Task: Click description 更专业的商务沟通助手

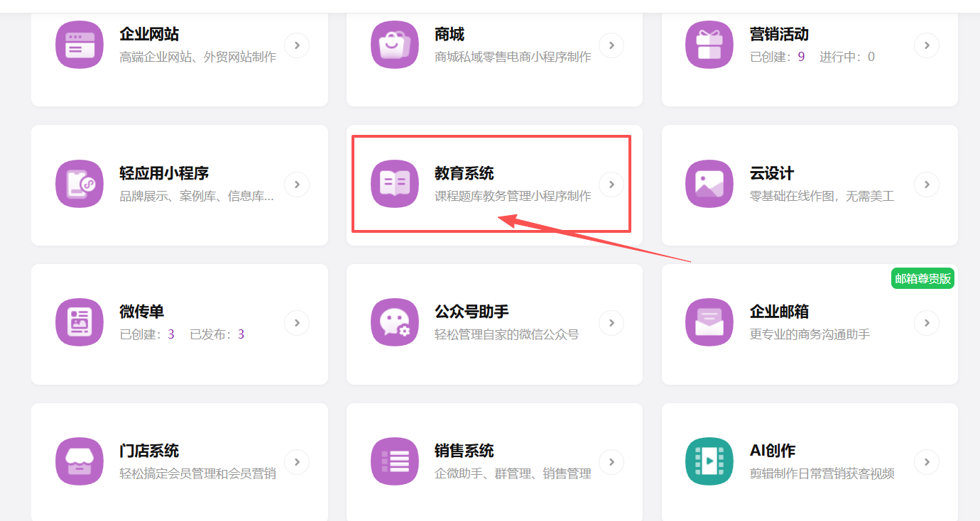Action: [810, 334]
